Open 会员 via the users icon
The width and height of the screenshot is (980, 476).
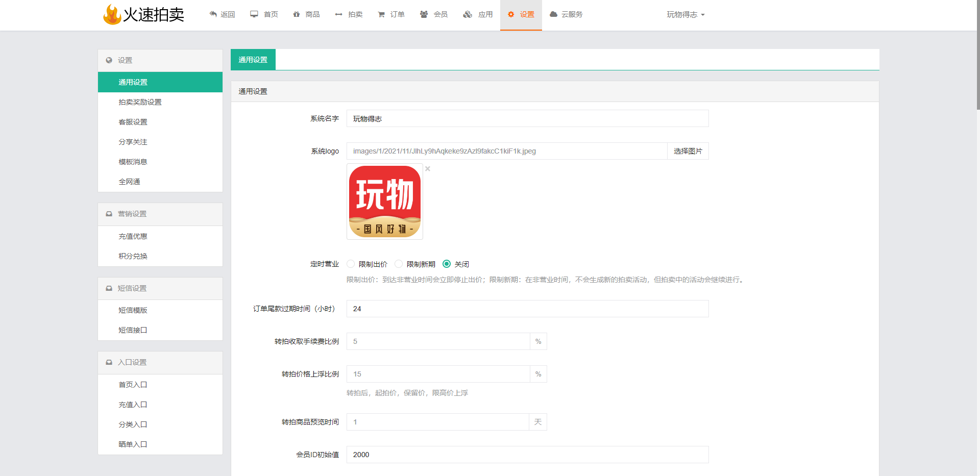pyautogui.click(x=424, y=14)
